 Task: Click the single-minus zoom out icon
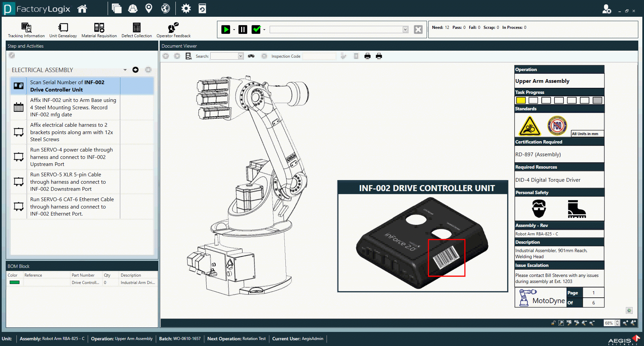pos(592,323)
